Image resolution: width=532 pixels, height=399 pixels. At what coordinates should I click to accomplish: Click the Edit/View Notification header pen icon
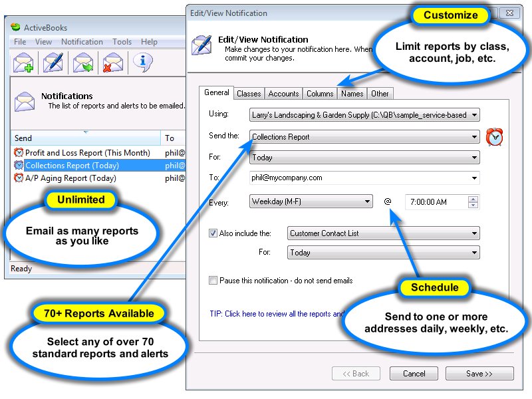pyautogui.click(x=201, y=45)
